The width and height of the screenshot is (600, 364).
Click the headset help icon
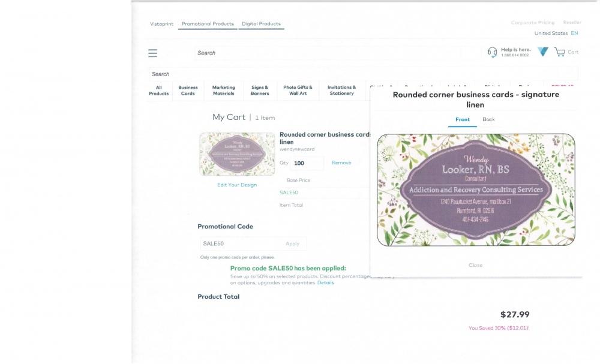pyautogui.click(x=492, y=52)
